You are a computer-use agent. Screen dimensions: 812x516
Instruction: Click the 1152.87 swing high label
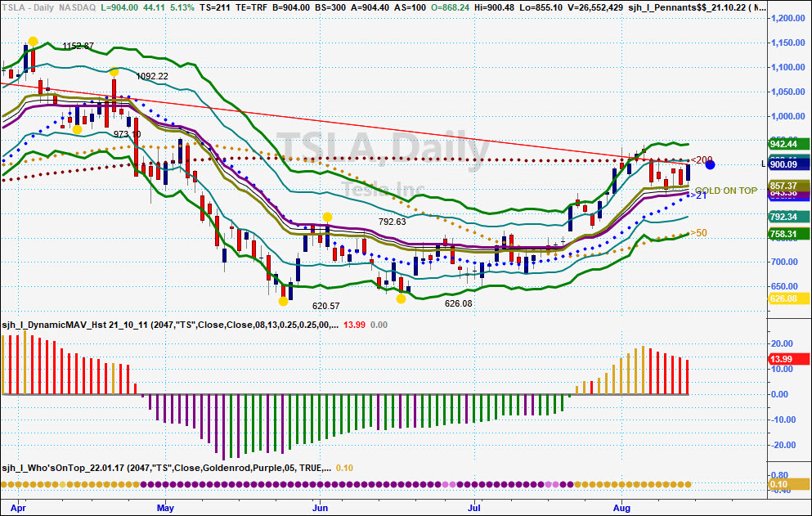(x=79, y=46)
